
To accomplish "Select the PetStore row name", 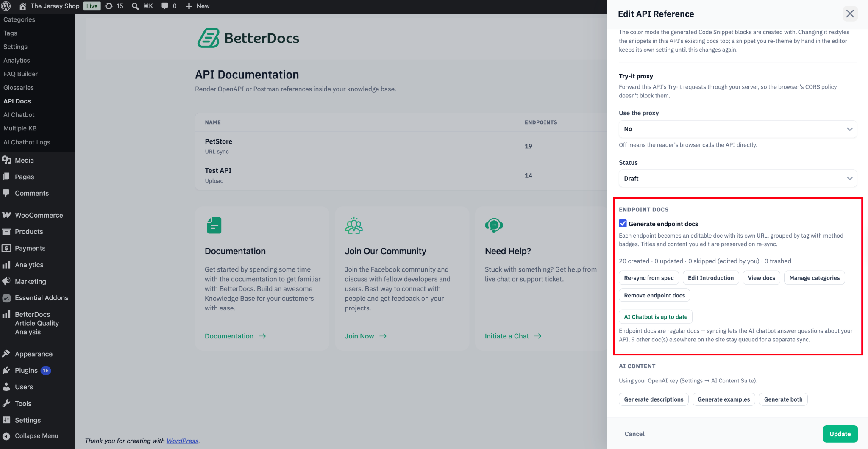I will coord(218,141).
